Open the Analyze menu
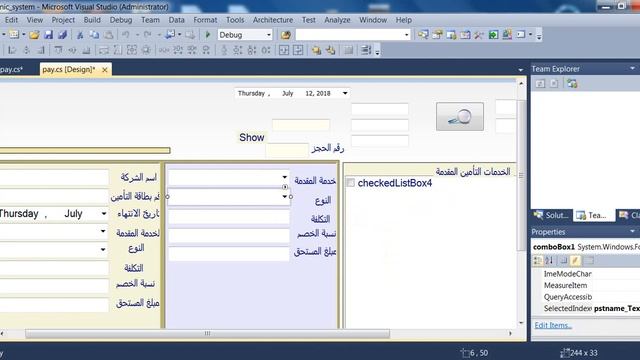 pos(337,20)
